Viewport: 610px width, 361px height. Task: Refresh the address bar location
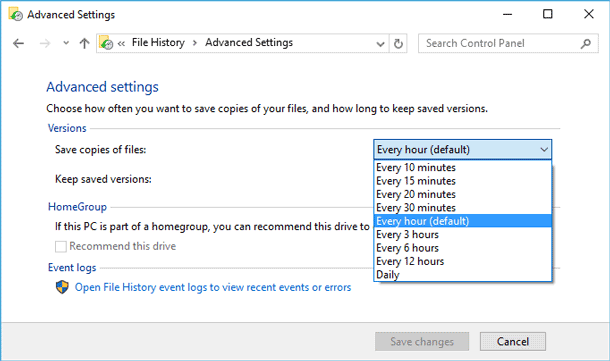398,44
